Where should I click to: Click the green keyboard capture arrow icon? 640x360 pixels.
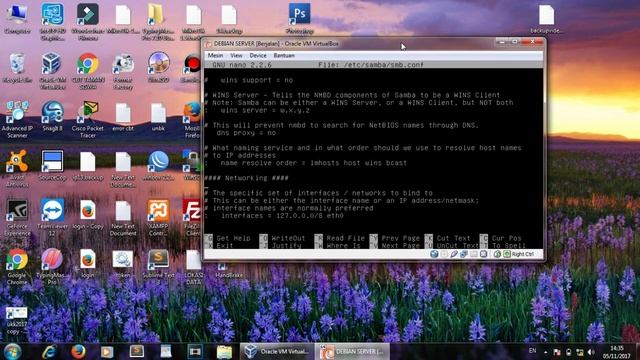click(507, 254)
